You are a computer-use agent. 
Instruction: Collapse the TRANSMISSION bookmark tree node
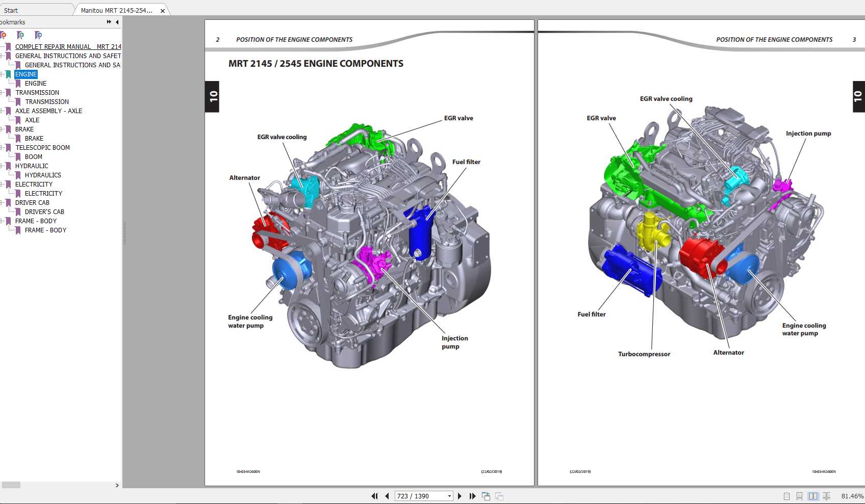coord(2,93)
